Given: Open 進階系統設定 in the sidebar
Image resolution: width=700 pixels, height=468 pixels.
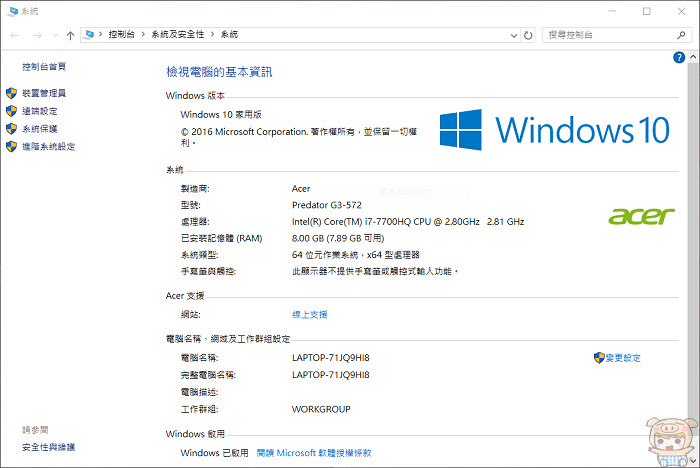Looking at the screenshot, I should click(49, 146).
